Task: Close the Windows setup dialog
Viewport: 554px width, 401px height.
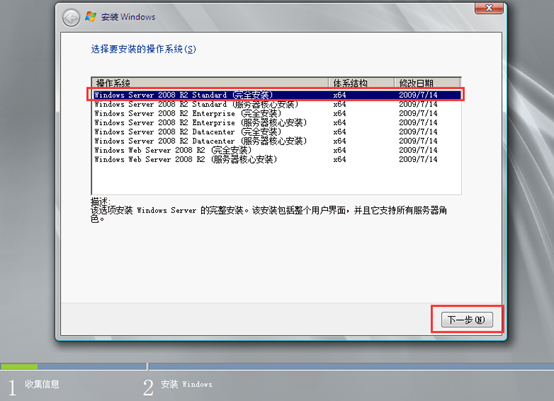Action: [x=489, y=8]
